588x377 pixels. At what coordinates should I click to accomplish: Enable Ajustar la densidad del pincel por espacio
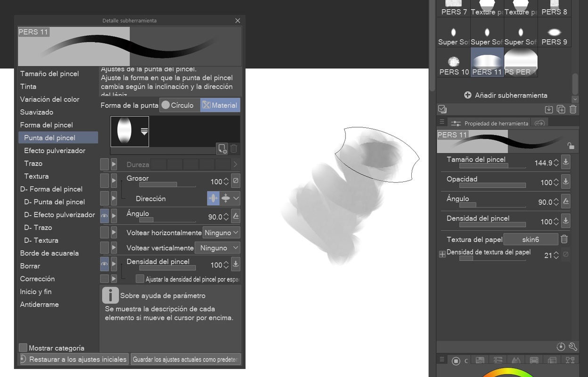click(x=140, y=279)
